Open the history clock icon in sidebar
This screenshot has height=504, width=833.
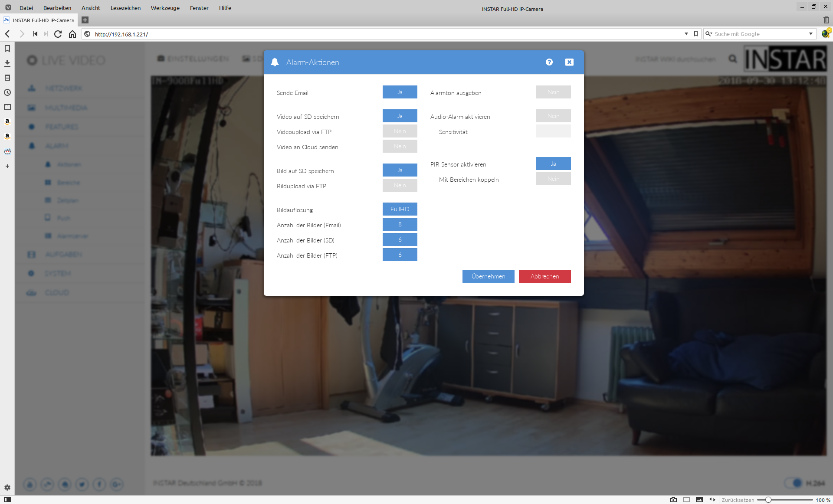pos(7,92)
